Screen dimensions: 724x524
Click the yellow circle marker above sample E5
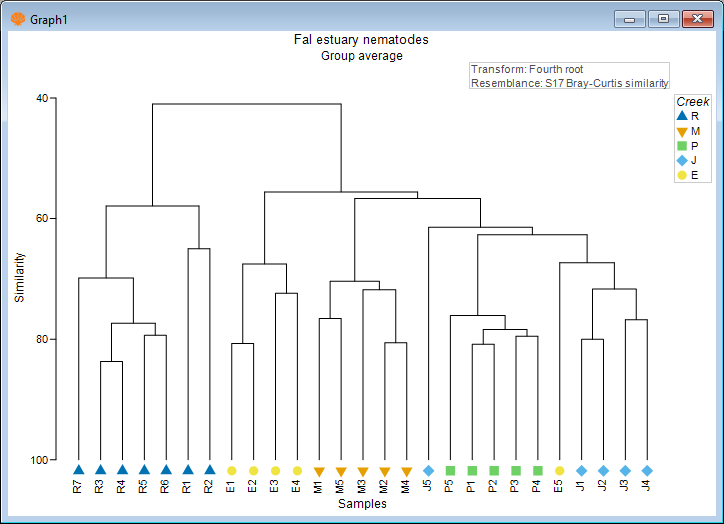pos(560,470)
